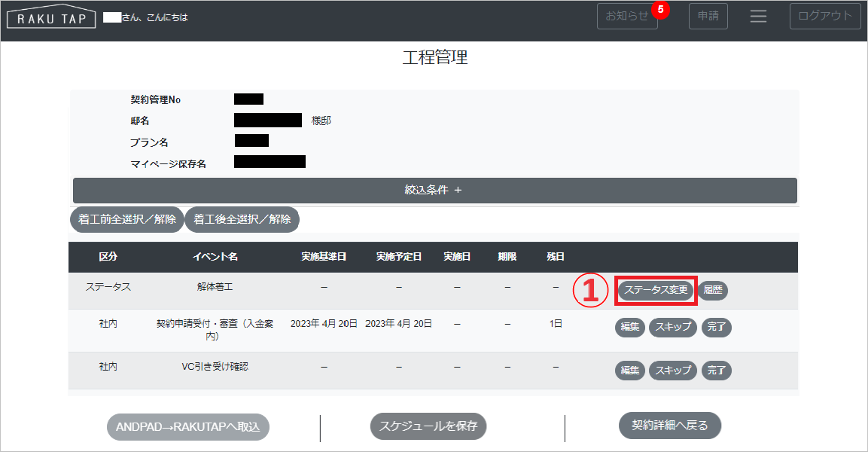Expand the 絞込条件 + filter bar
The image size is (868, 470).
[435, 191]
